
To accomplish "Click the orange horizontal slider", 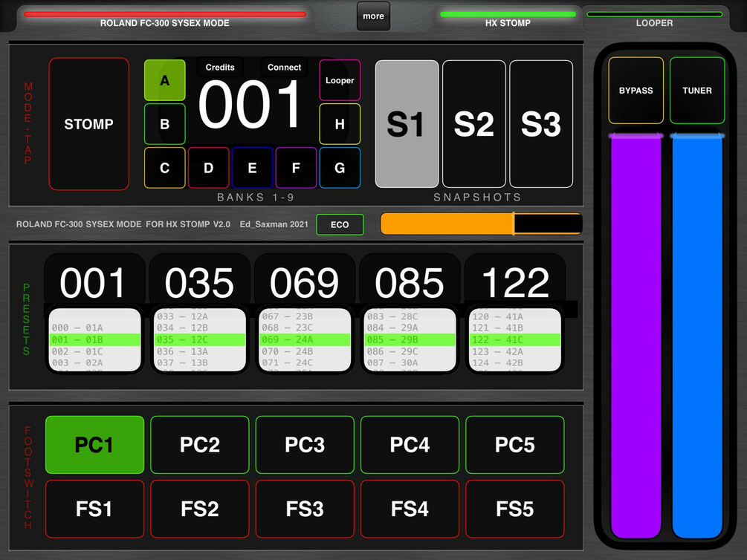I will [481, 224].
